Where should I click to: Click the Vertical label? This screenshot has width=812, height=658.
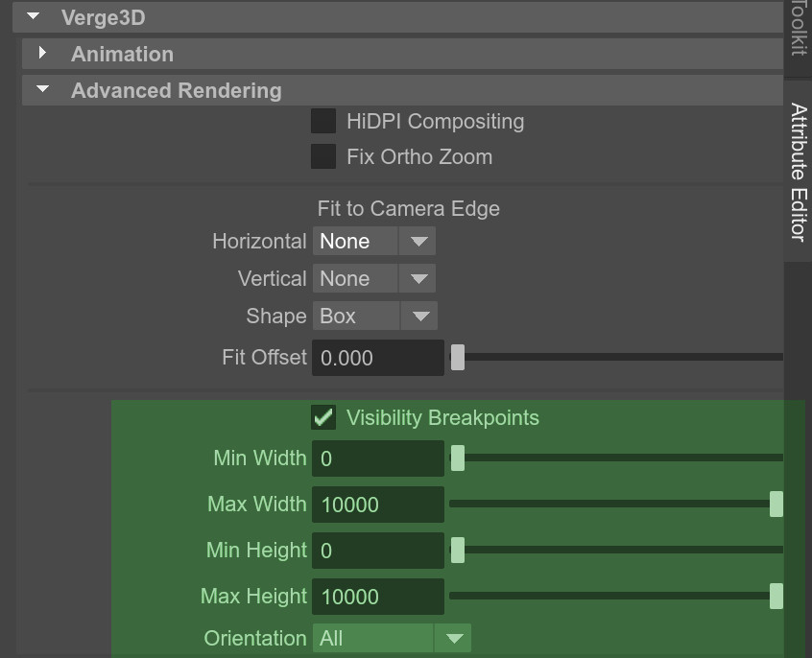(273, 278)
